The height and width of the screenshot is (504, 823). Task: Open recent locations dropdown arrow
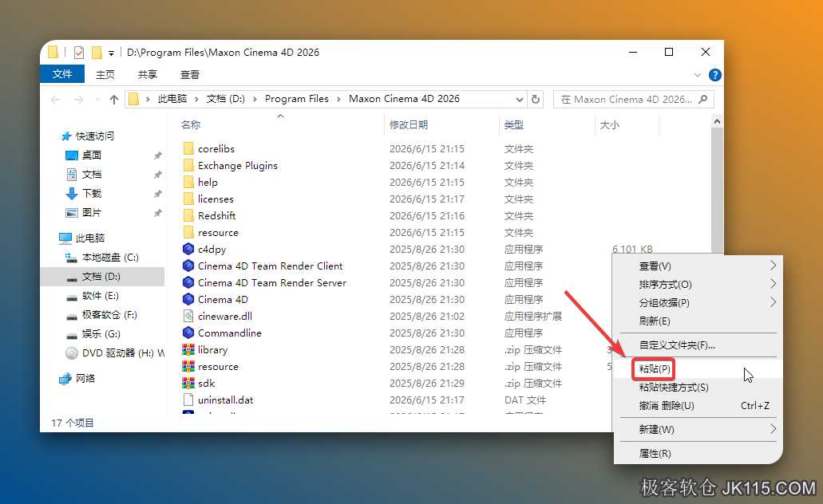pyautogui.click(x=97, y=99)
